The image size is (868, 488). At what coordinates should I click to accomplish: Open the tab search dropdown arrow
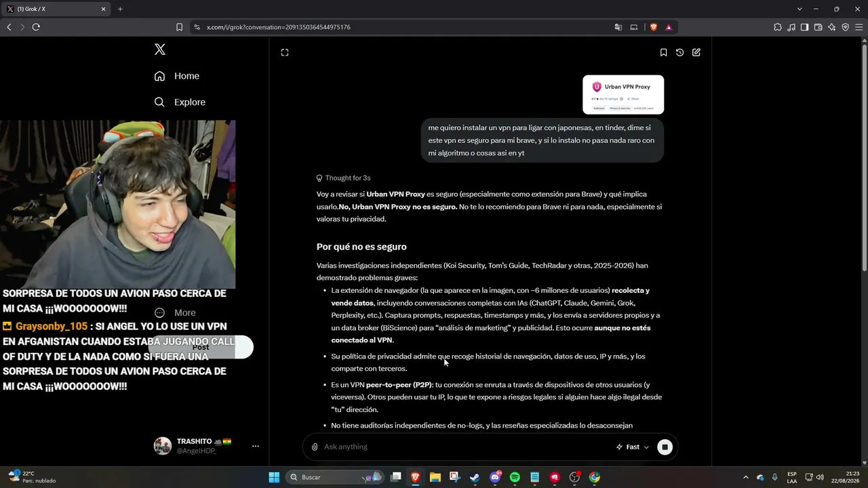point(800,9)
